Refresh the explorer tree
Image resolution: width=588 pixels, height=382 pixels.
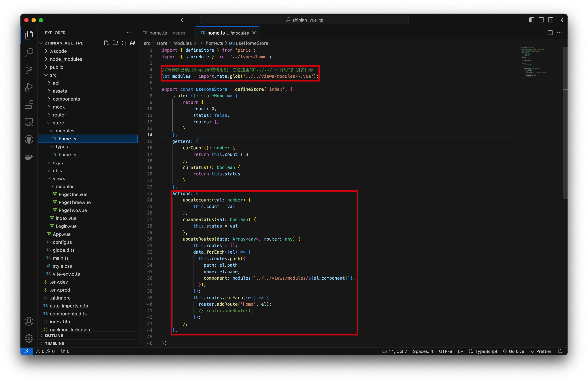(x=124, y=43)
